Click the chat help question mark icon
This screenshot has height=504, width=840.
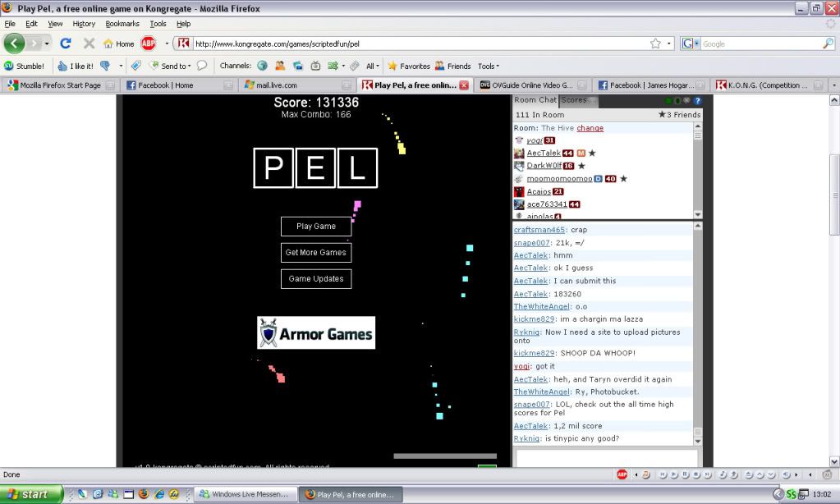pyautogui.click(x=697, y=101)
